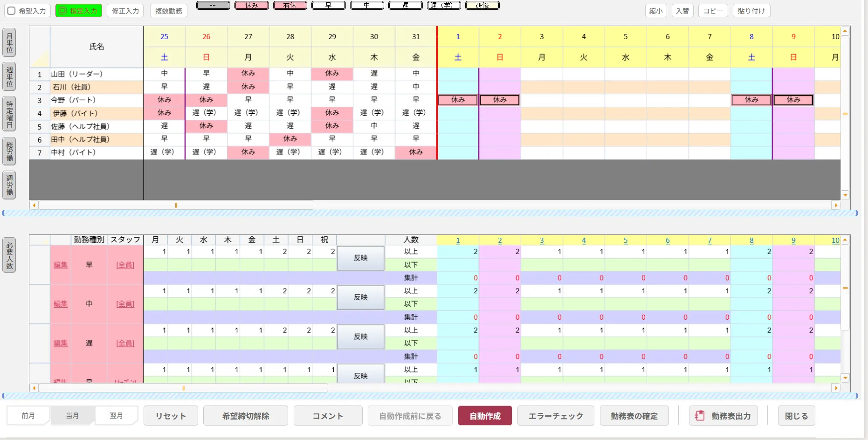This screenshot has width=868, height=440.
Task: Open the 週労働 side tab
Action: coord(9,186)
